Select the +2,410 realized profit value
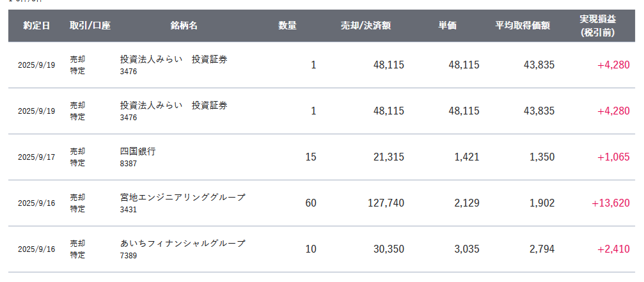The height and width of the screenshot is (282, 644). point(613,249)
